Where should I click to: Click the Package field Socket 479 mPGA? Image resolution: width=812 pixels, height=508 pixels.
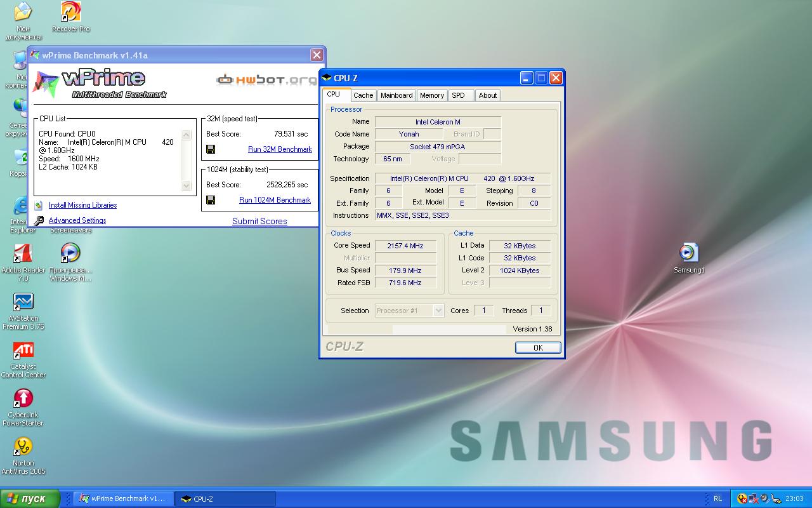438,147
